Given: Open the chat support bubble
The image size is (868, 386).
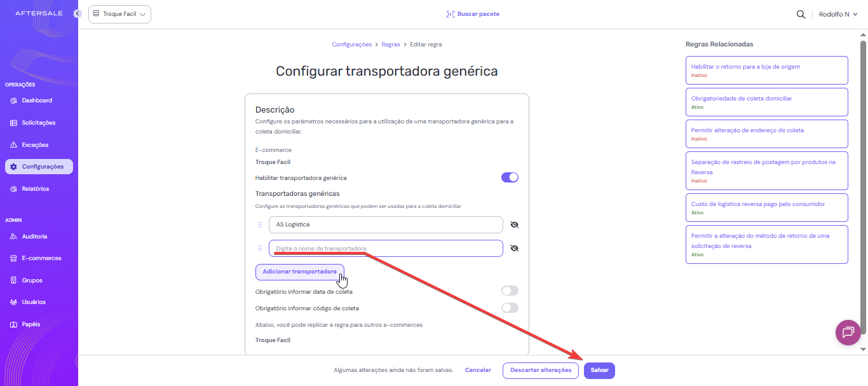Looking at the screenshot, I should coord(848,332).
